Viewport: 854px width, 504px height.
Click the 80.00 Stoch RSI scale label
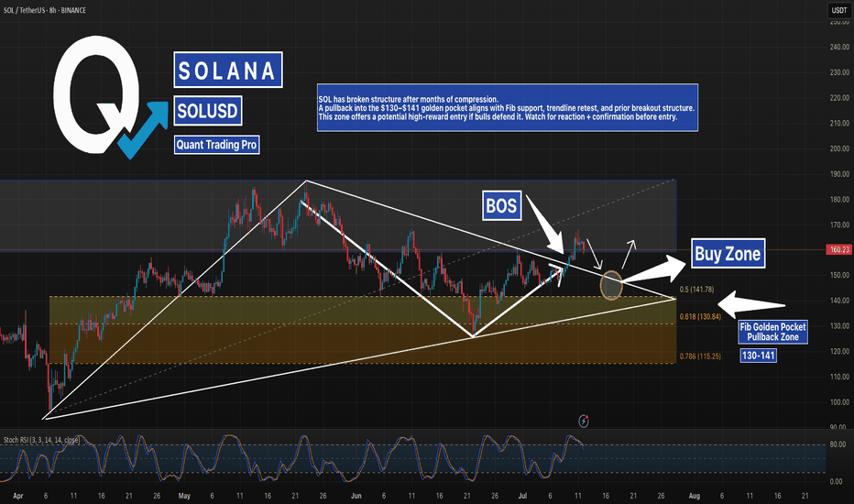[838, 444]
